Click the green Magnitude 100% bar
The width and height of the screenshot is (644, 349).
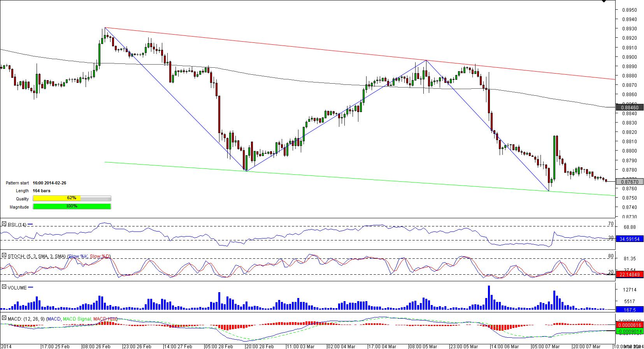point(72,206)
